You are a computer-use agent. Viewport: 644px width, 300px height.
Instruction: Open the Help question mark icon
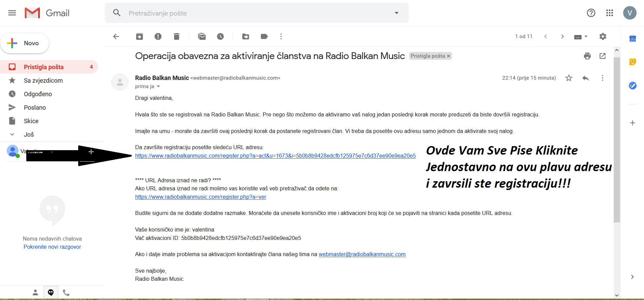[x=591, y=13]
